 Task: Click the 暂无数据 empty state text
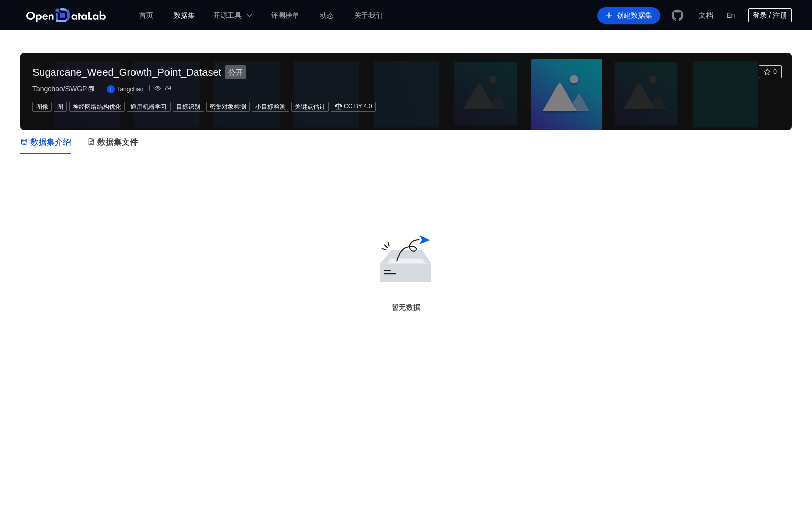click(406, 307)
